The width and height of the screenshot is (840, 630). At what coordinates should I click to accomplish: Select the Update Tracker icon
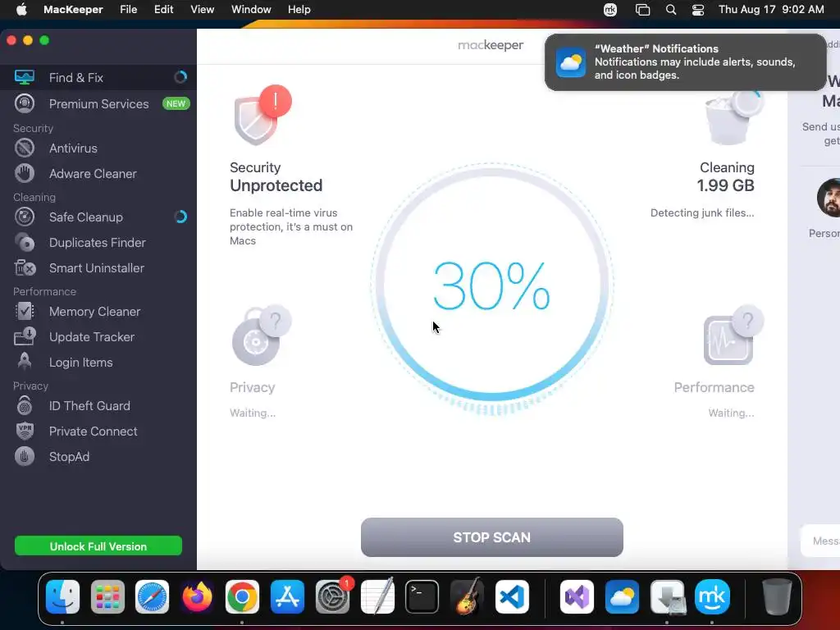tap(25, 336)
